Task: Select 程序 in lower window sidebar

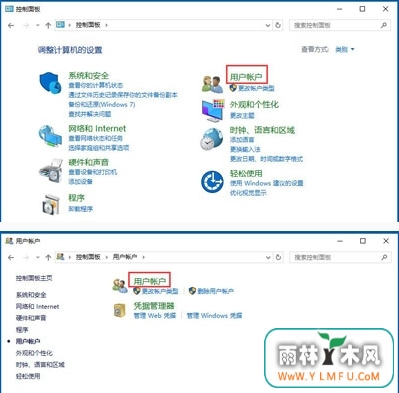Action: point(22,330)
